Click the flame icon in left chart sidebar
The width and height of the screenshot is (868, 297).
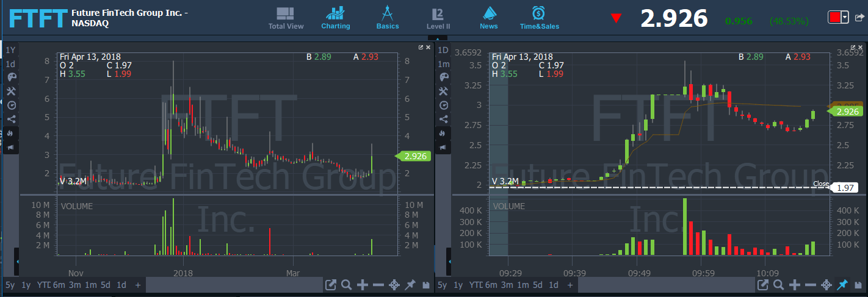pos(11,133)
